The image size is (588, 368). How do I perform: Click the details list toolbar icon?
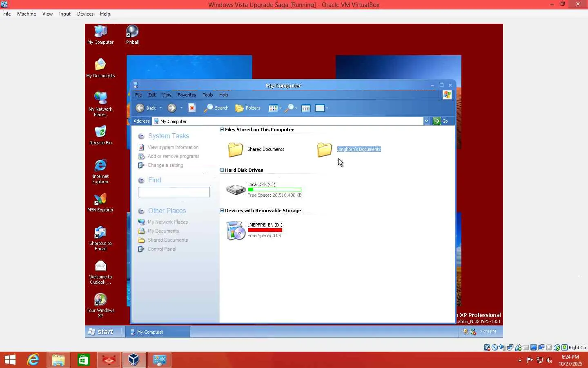(306, 108)
